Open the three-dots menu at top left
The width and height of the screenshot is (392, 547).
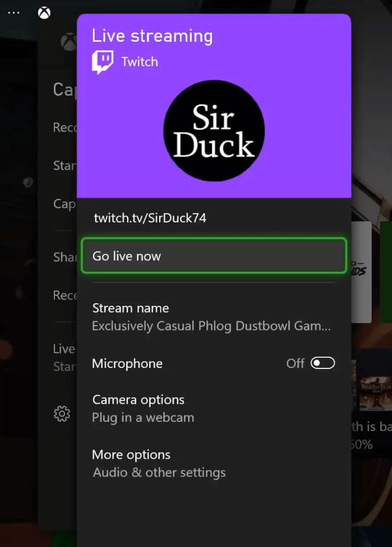(13, 13)
